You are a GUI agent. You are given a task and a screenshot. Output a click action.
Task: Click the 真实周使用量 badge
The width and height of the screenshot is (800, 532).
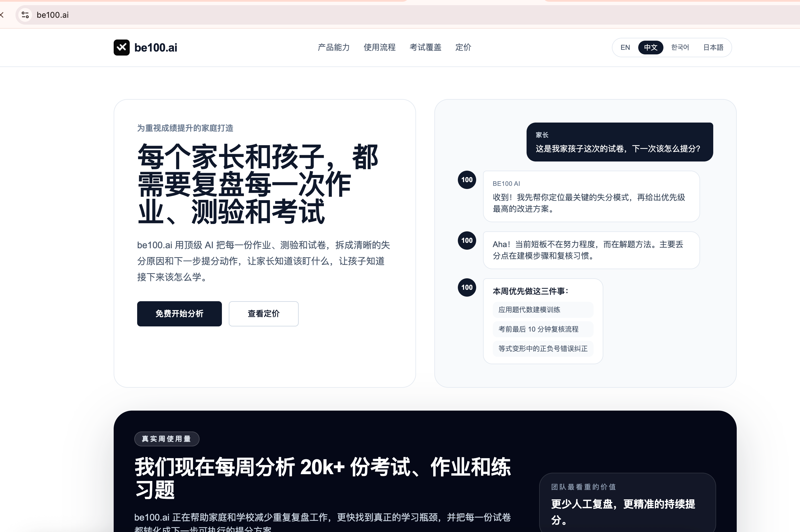click(167, 439)
